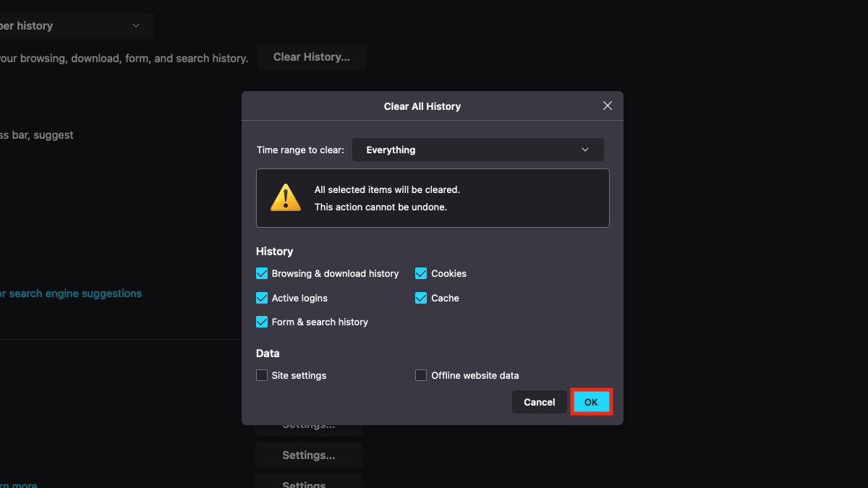
Task: Confirm clearing with the OK button
Action: tap(591, 402)
